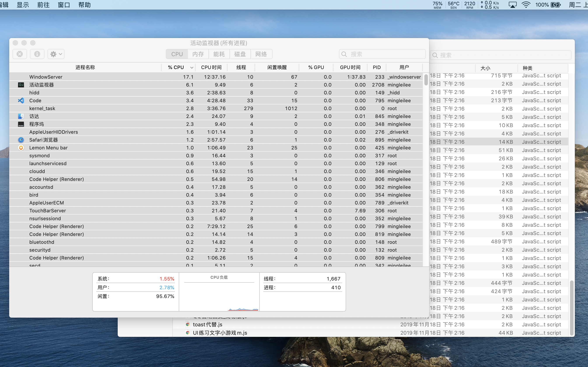Click the Visual Studio Code process icon
The width and height of the screenshot is (588, 367).
coord(21,100)
